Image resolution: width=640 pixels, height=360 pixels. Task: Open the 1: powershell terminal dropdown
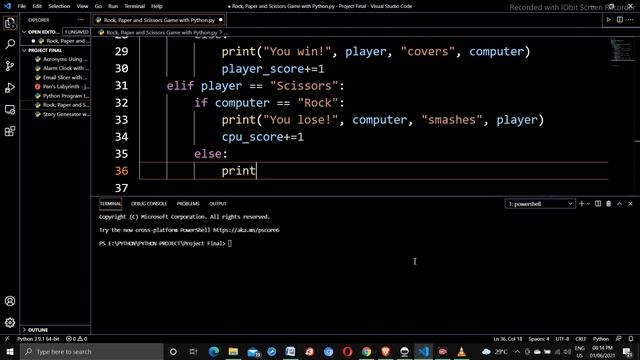tap(540, 204)
